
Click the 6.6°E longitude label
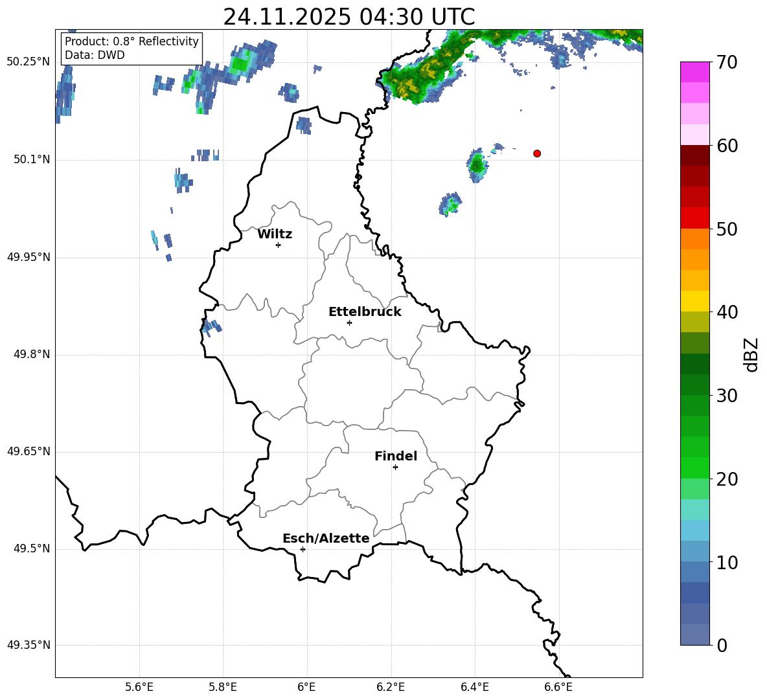[x=558, y=687]
